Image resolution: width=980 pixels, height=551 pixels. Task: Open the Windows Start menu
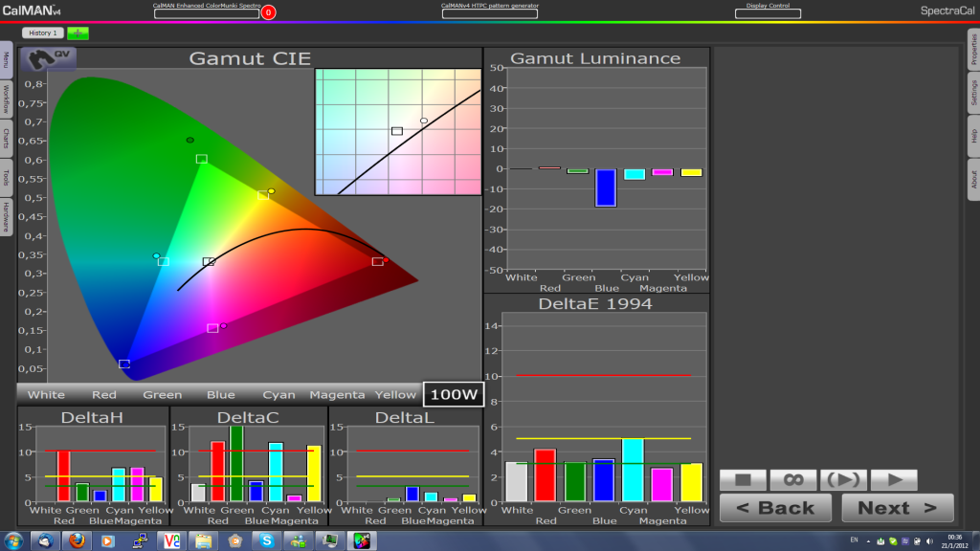pos(14,541)
